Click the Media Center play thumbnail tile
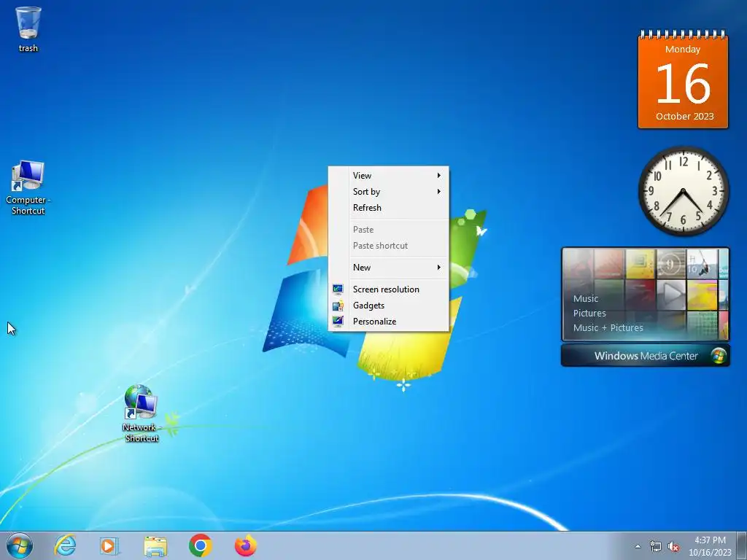Screen dimensions: 747x560 (x=671, y=295)
